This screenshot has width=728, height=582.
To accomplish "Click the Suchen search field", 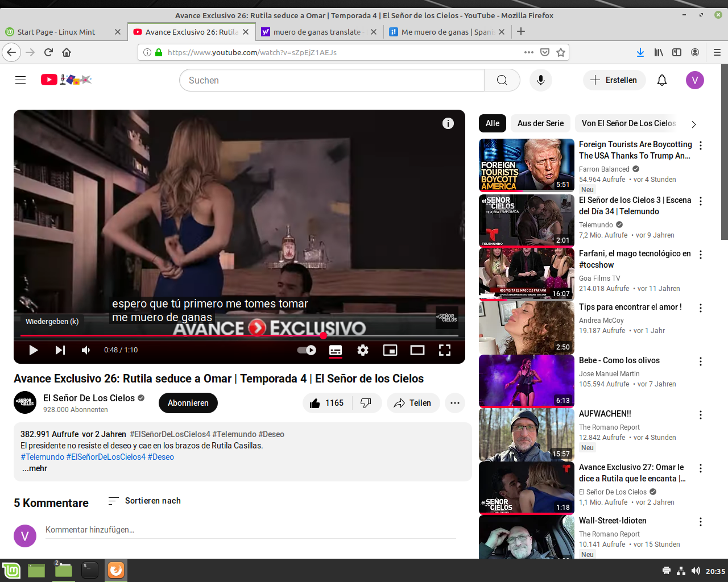I will point(332,80).
